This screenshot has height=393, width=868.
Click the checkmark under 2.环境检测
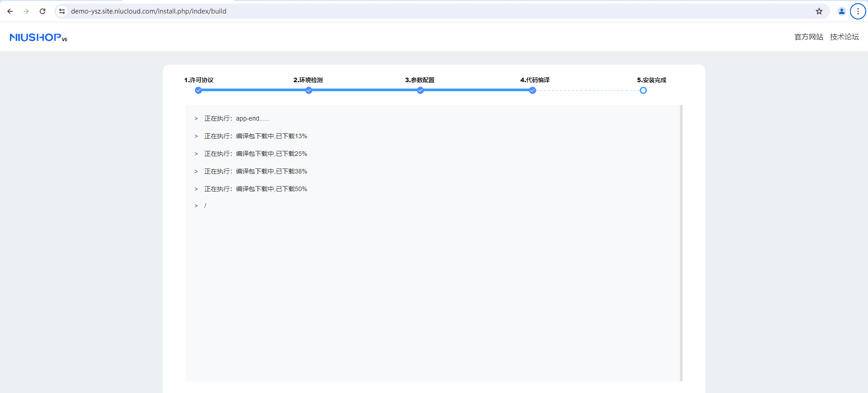(308, 90)
